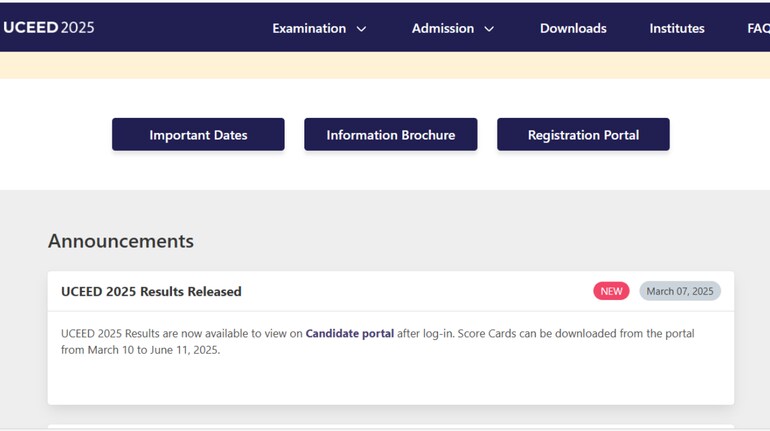770x431 pixels.
Task: Click the next announcement card at bottom
Action: [x=390, y=427]
